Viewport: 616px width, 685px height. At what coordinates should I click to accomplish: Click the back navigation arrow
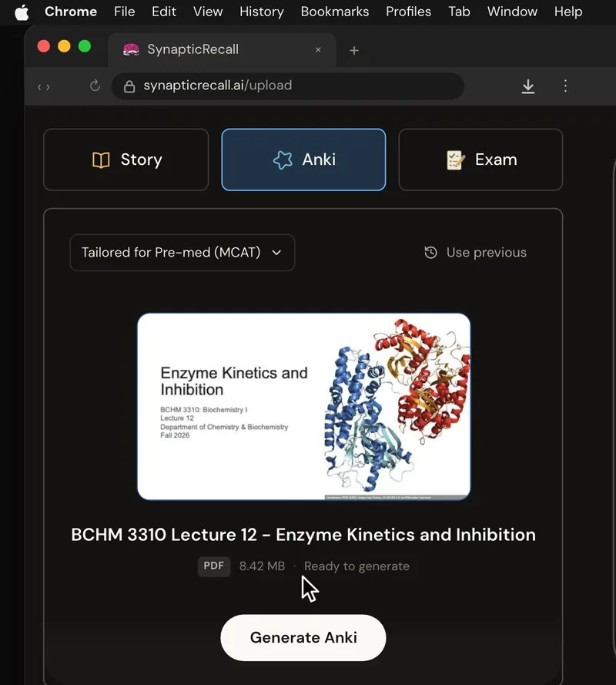tap(40, 87)
